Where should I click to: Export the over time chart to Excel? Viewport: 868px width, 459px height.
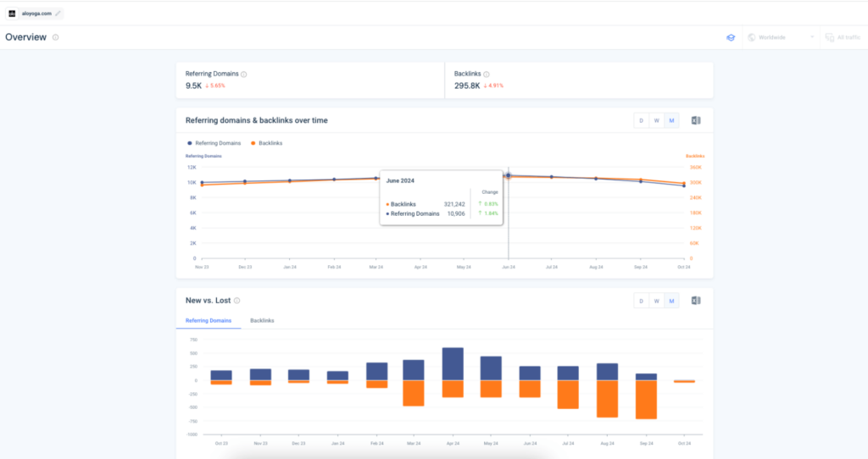(x=697, y=120)
